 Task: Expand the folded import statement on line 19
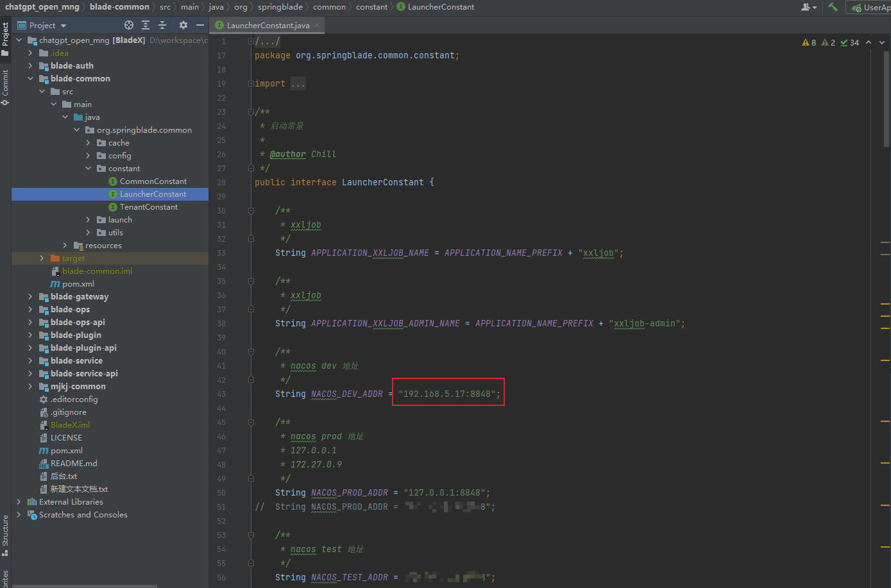coord(298,83)
